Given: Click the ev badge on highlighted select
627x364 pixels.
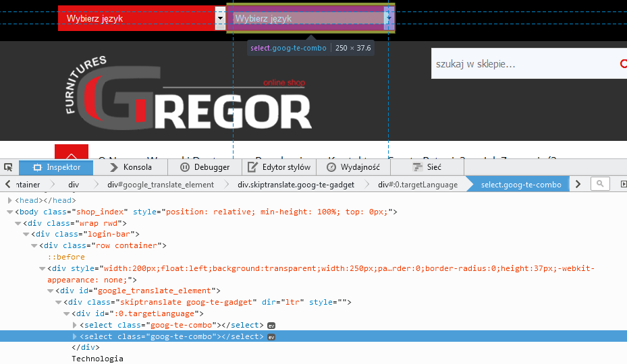Looking at the screenshot, I should (271, 337).
